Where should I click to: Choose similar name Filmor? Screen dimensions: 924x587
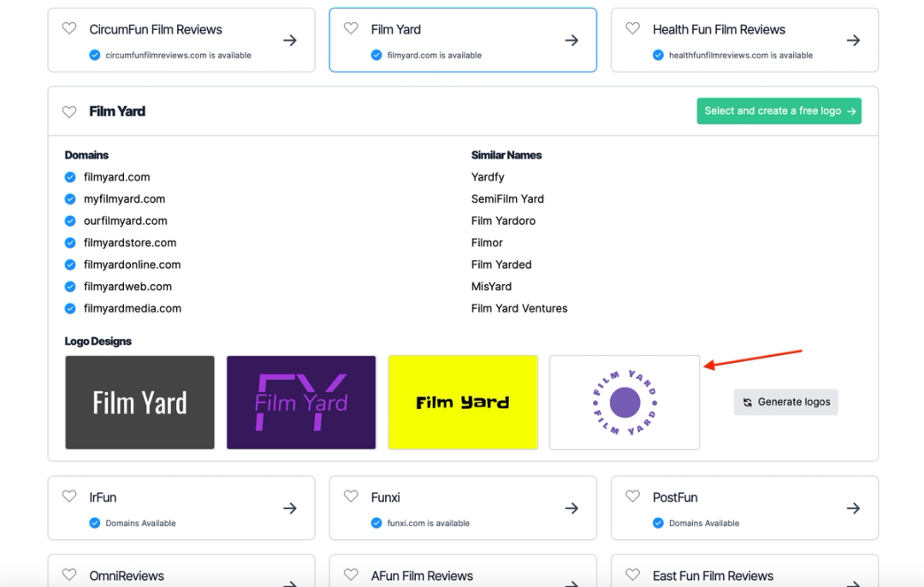pos(487,243)
